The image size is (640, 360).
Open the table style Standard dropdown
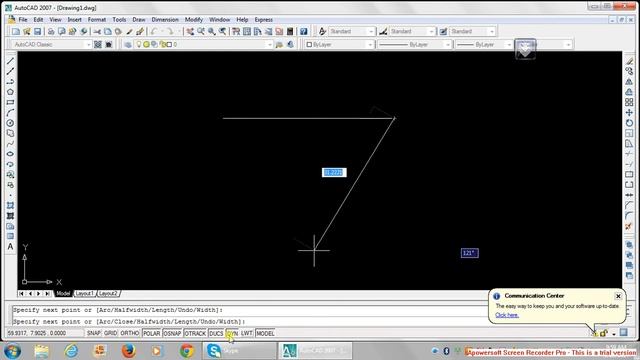(491, 31)
